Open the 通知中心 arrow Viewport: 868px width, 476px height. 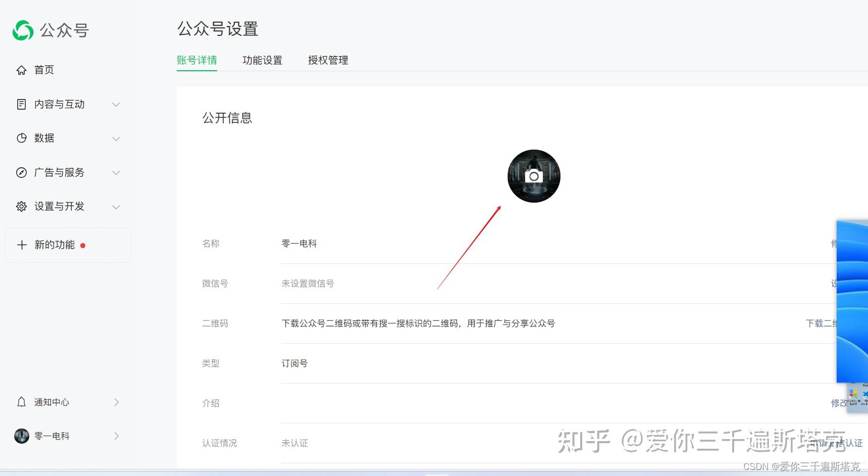click(x=117, y=402)
